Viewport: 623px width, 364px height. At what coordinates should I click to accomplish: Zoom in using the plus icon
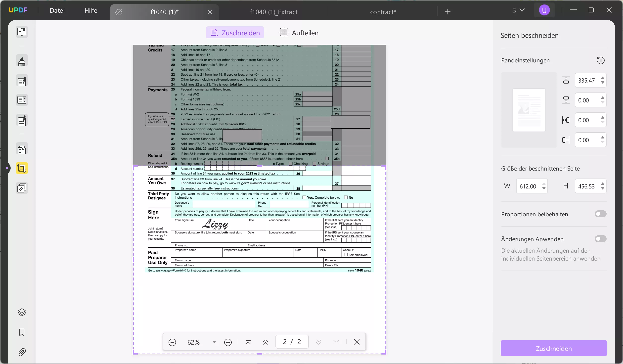coord(228,342)
